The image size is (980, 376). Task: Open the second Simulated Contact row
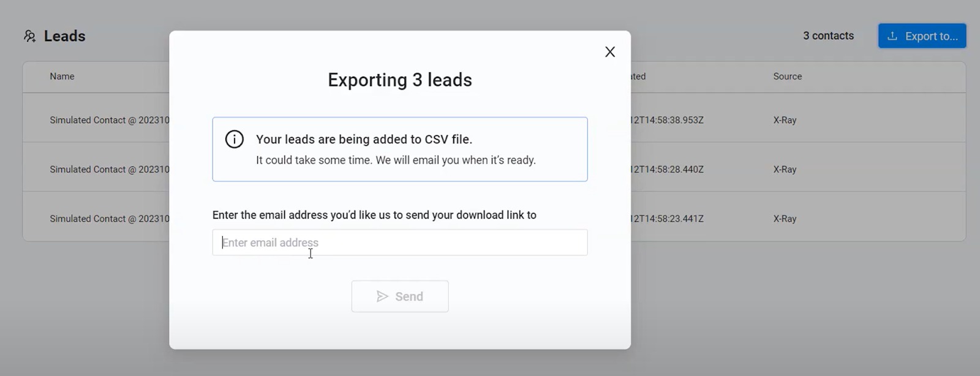pyautogui.click(x=109, y=170)
